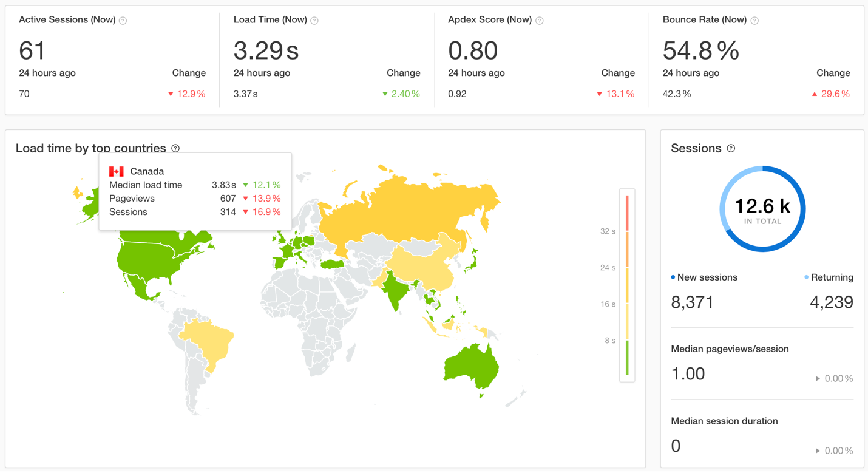
Task: Click the New sessions legend label
Action: click(x=707, y=277)
